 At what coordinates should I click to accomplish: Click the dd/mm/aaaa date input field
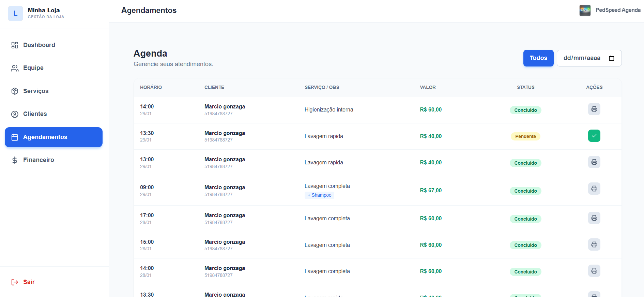point(582,58)
